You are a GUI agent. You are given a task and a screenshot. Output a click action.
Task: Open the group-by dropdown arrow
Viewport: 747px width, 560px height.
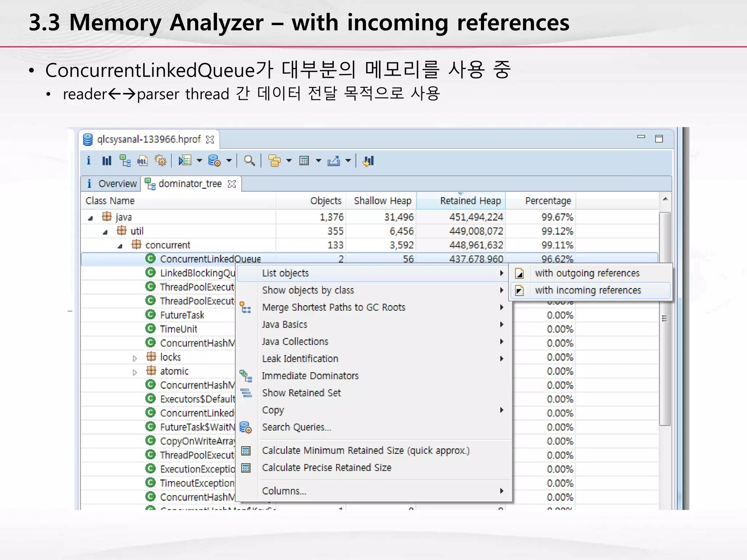pyautogui.click(x=289, y=160)
